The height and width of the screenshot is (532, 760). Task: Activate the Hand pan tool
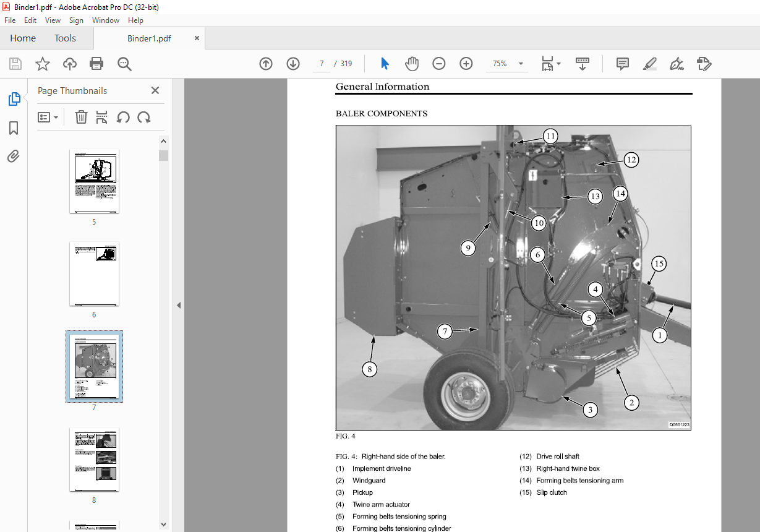(412, 64)
